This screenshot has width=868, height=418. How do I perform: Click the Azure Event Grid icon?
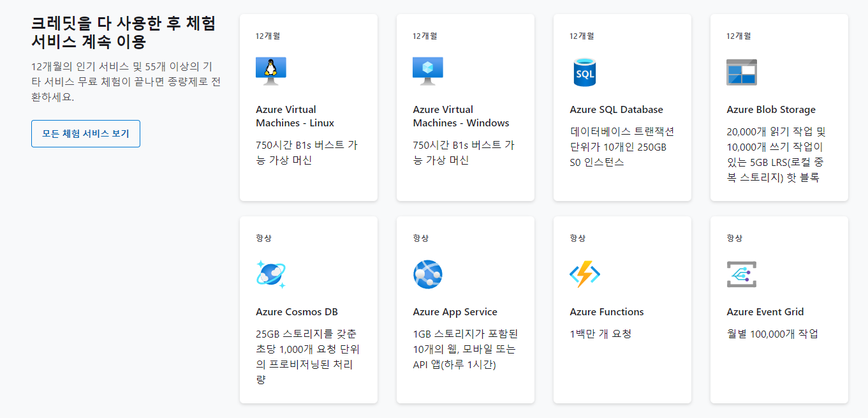(742, 274)
